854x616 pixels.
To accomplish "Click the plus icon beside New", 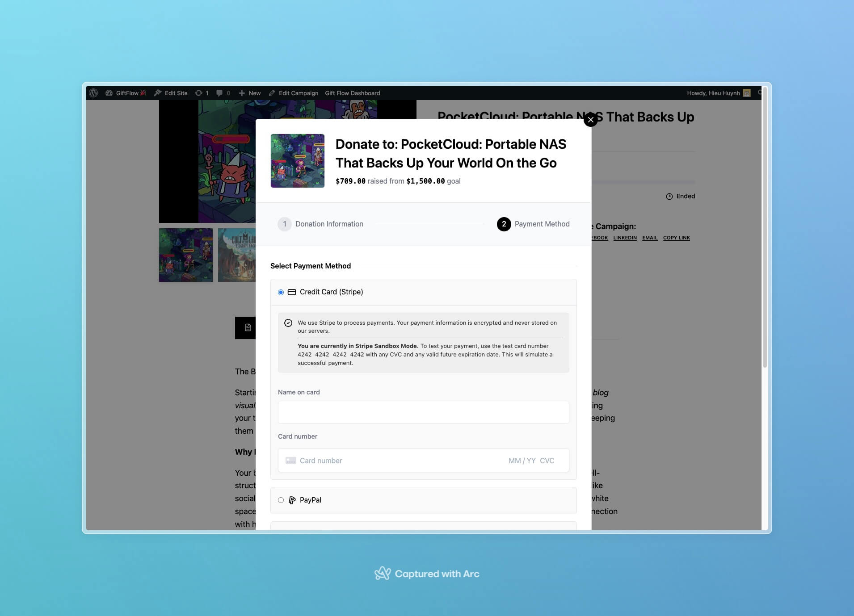I will (x=242, y=93).
